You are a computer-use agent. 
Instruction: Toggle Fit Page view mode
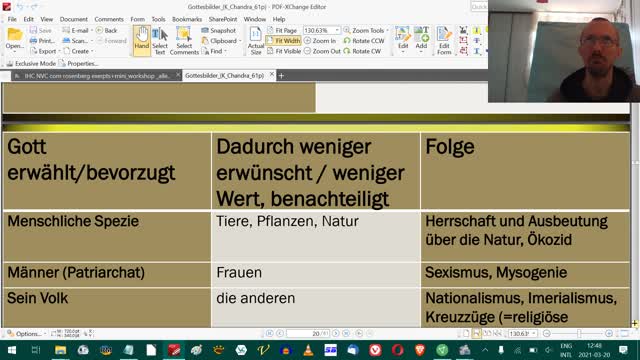282,31
